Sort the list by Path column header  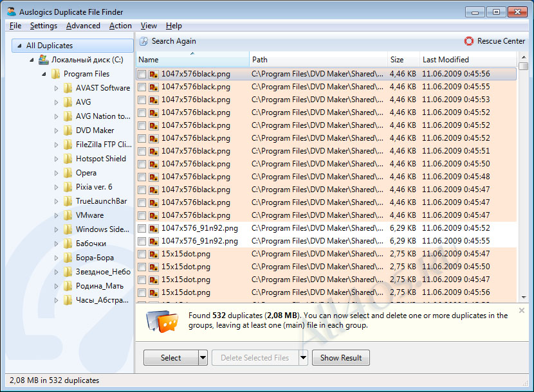318,59
